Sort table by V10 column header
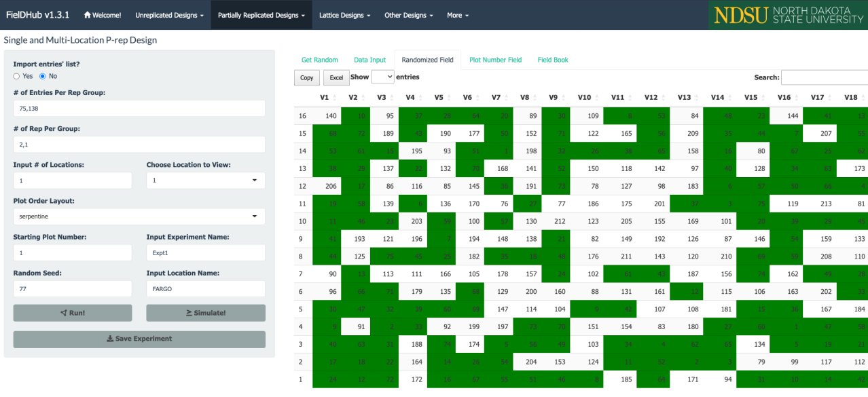 click(x=584, y=98)
